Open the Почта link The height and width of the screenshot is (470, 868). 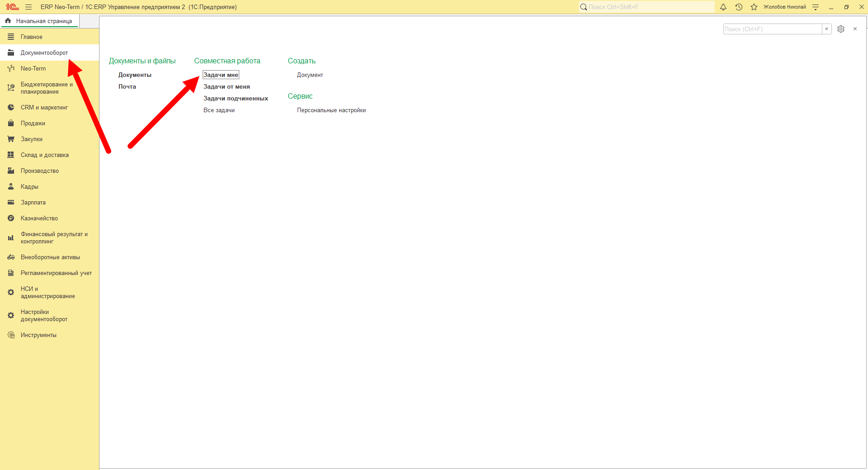pyautogui.click(x=127, y=86)
